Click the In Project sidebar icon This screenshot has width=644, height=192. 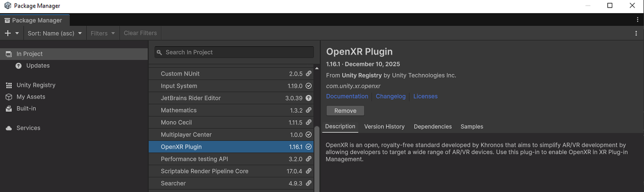[9, 54]
